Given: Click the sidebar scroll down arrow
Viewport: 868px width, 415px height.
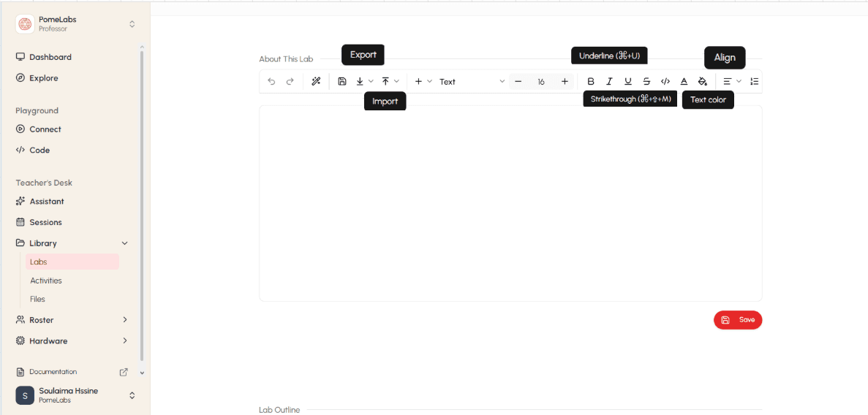Looking at the screenshot, I should pyautogui.click(x=142, y=373).
